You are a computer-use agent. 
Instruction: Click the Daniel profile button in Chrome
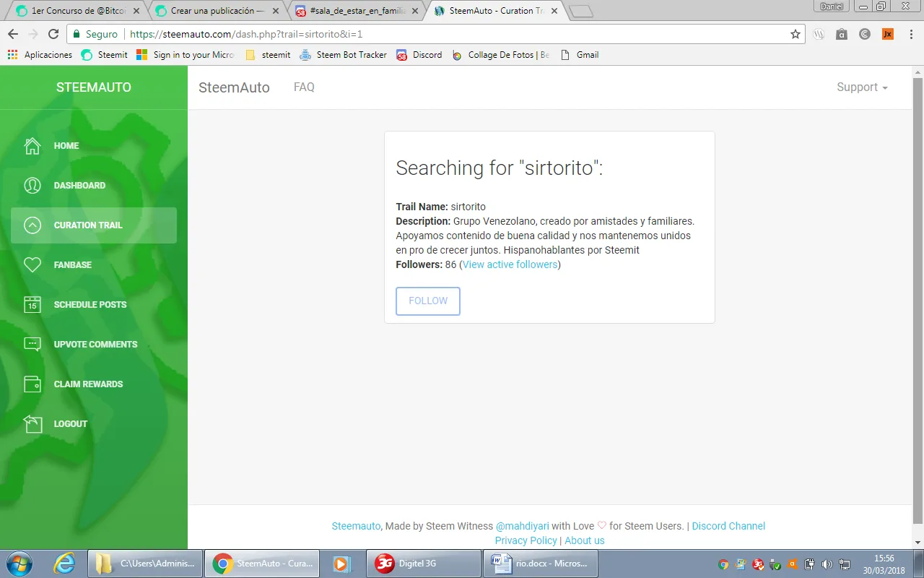click(832, 7)
